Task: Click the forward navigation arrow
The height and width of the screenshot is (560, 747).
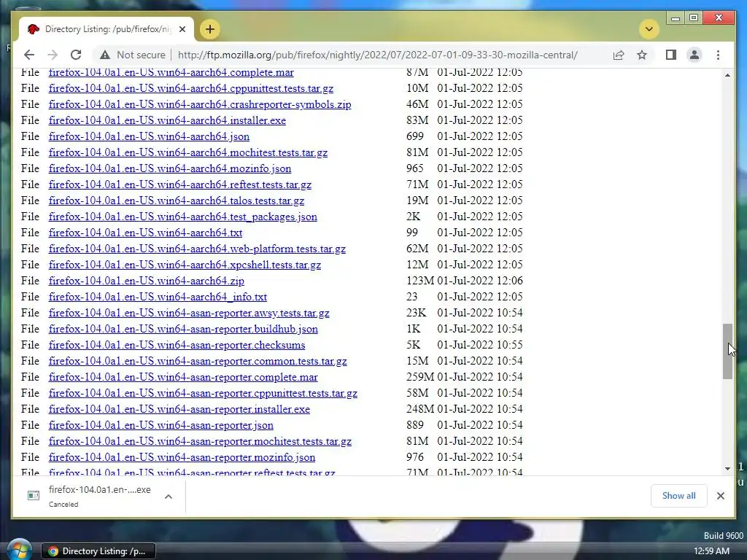Action: click(53, 55)
